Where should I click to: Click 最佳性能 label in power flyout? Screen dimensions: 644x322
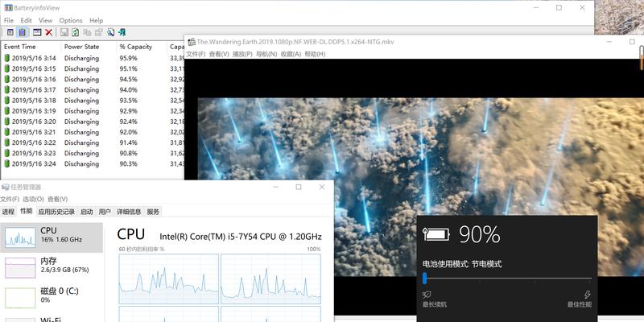[580, 305]
